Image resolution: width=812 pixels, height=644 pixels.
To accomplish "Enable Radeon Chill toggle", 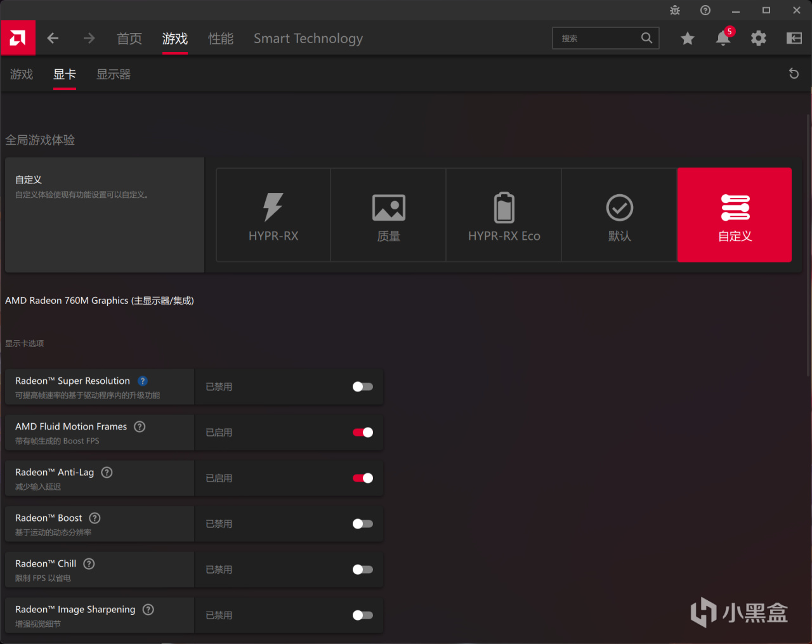I will tap(363, 570).
